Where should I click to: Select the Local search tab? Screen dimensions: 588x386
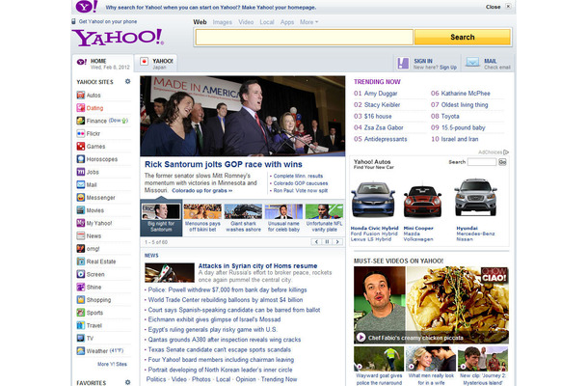[267, 22]
